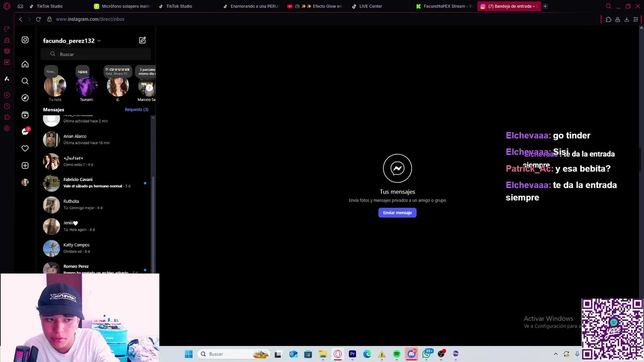Viewport: 644px width, 362px height.
Task: Switch to FacunditoPEX Stream tab
Action: coord(444,6)
